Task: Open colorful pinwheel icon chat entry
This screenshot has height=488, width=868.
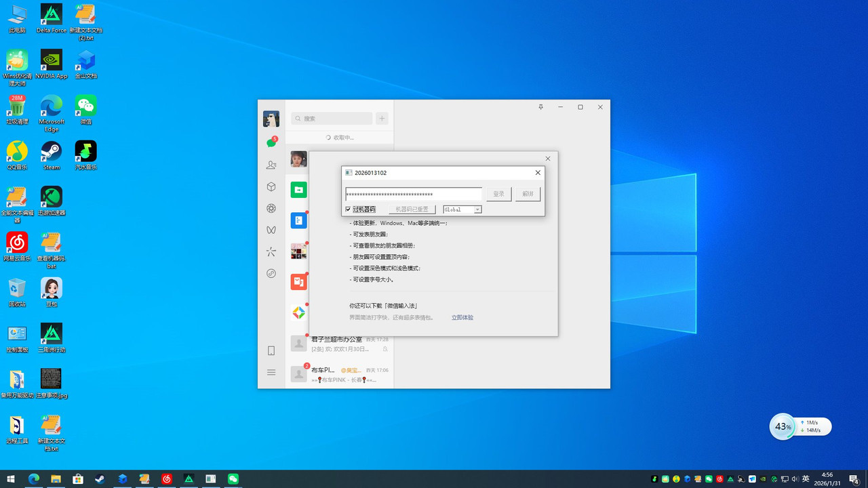Action: coord(298,312)
